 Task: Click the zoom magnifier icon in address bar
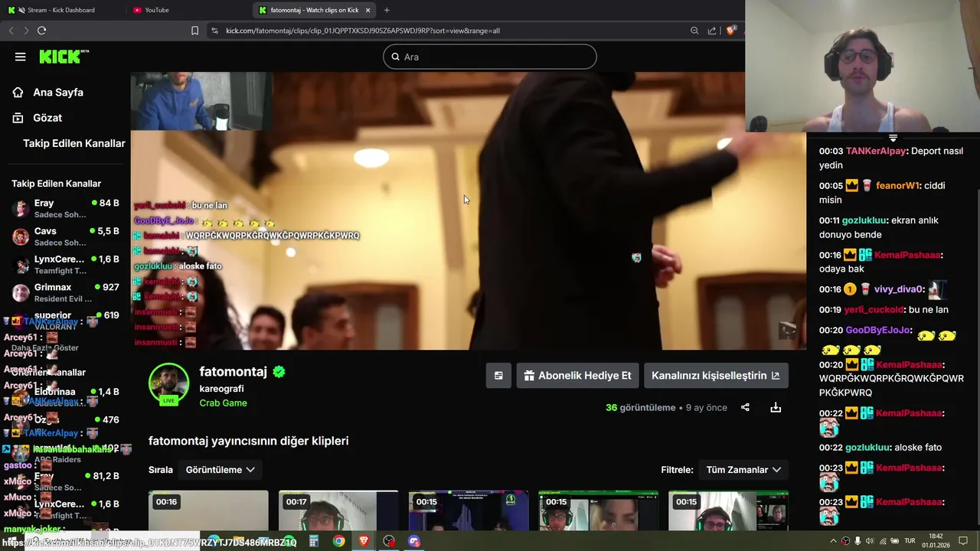pos(694,31)
